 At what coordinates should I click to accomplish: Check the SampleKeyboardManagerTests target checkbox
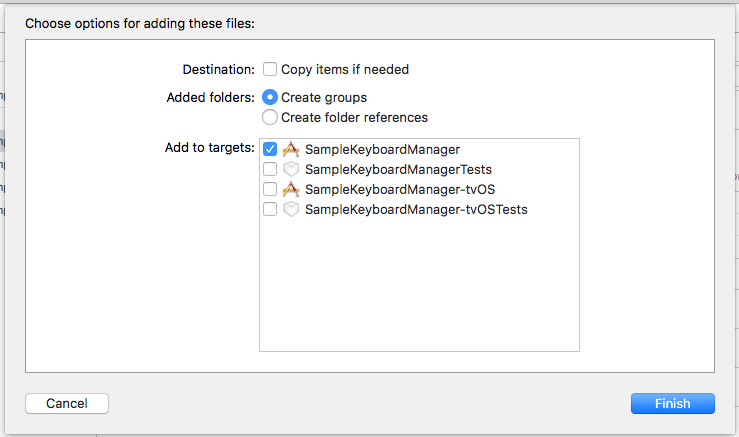coord(270,169)
